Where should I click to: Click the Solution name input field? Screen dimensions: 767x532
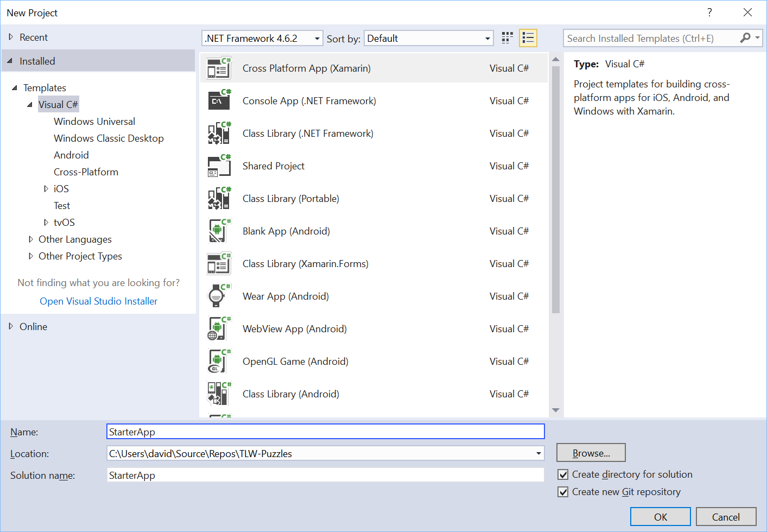click(x=326, y=475)
